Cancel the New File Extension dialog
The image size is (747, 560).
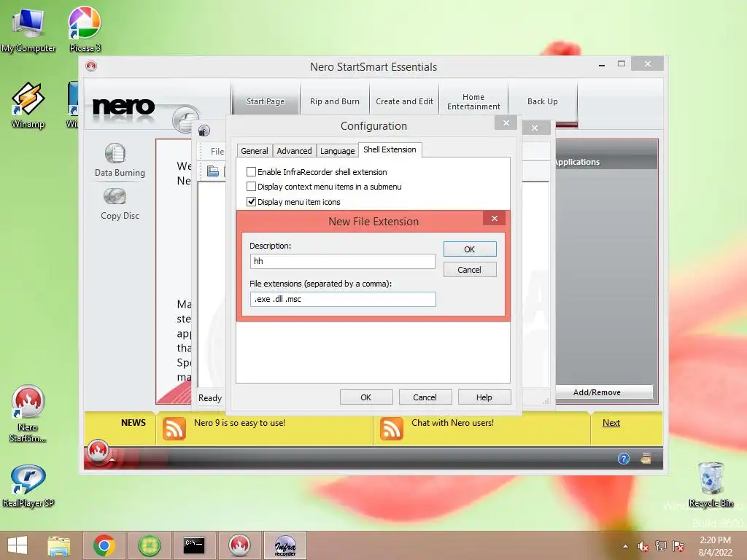point(470,270)
